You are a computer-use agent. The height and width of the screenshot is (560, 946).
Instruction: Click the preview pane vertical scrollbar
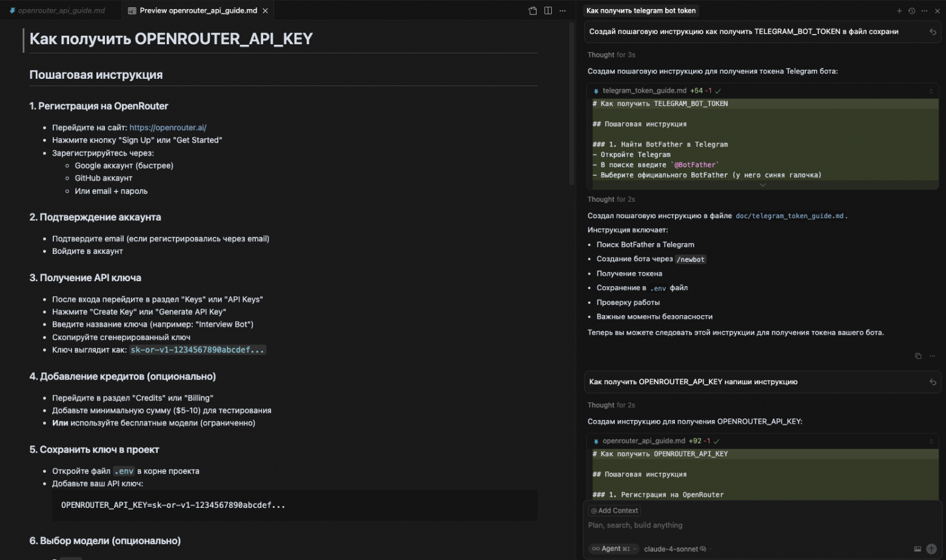click(571, 103)
